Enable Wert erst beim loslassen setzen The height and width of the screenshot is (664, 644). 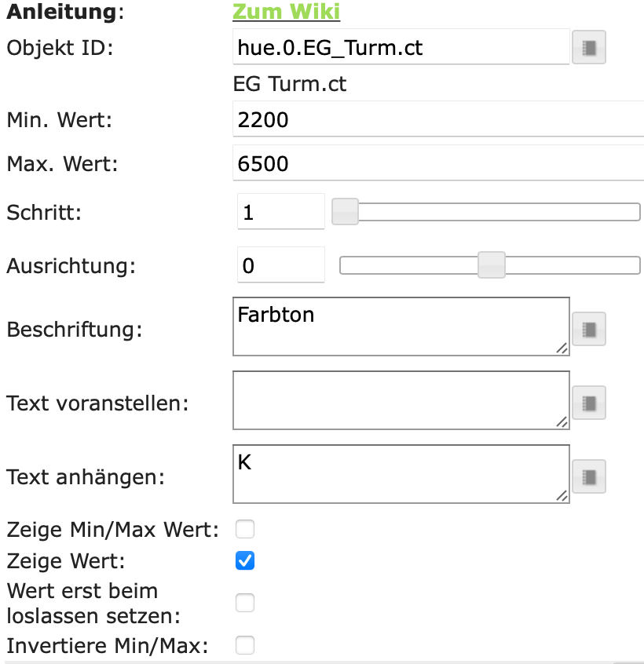pyautogui.click(x=246, y=603)
